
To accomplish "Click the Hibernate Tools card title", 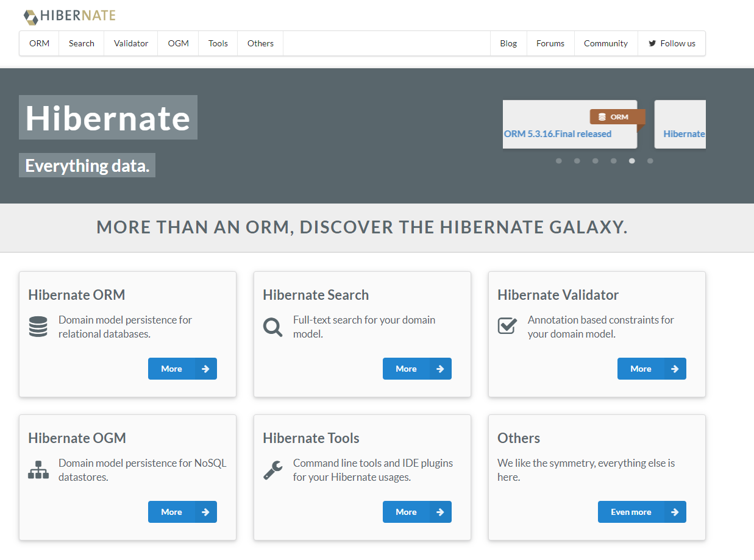I will [x=311, y=438].
